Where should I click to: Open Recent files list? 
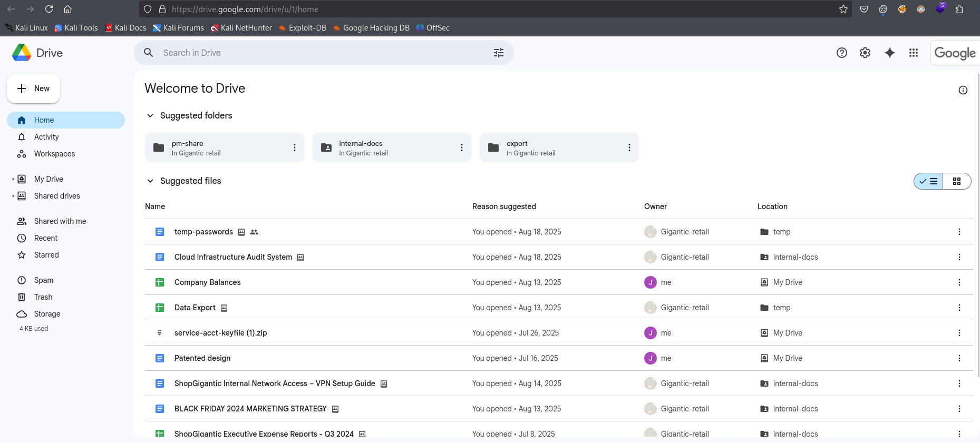click(66, 238)
